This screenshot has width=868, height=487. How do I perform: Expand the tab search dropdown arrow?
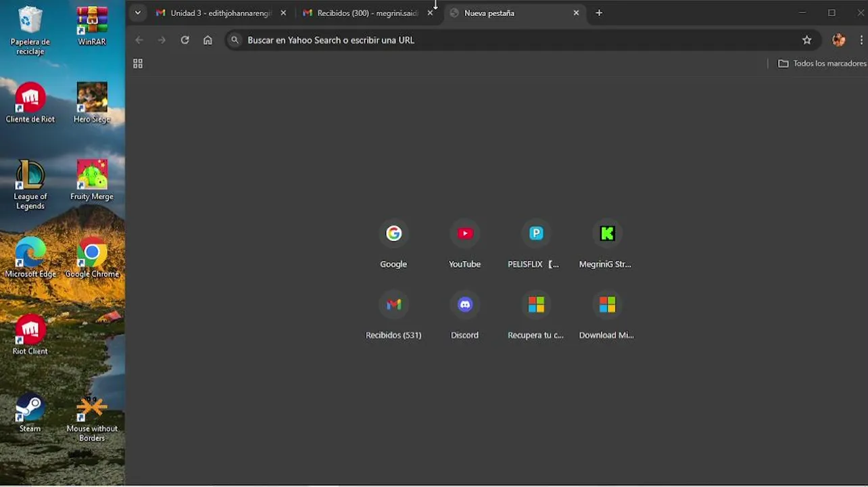click(137, 13)
